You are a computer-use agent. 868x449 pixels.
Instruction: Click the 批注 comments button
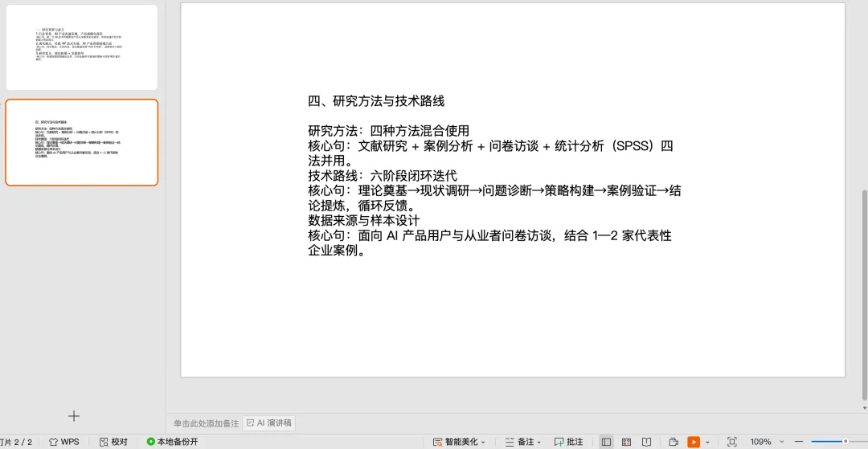tap(569, 442)
